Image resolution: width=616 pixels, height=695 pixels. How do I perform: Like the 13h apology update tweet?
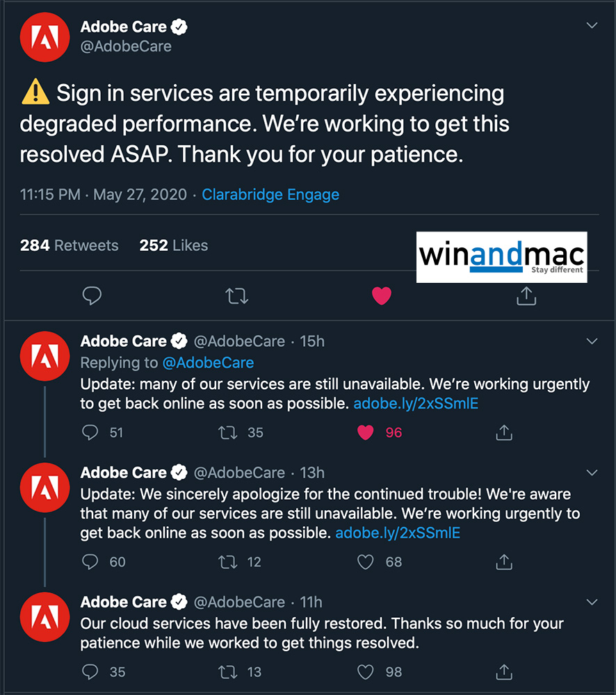pyautogui.click(x=366, y=562)
